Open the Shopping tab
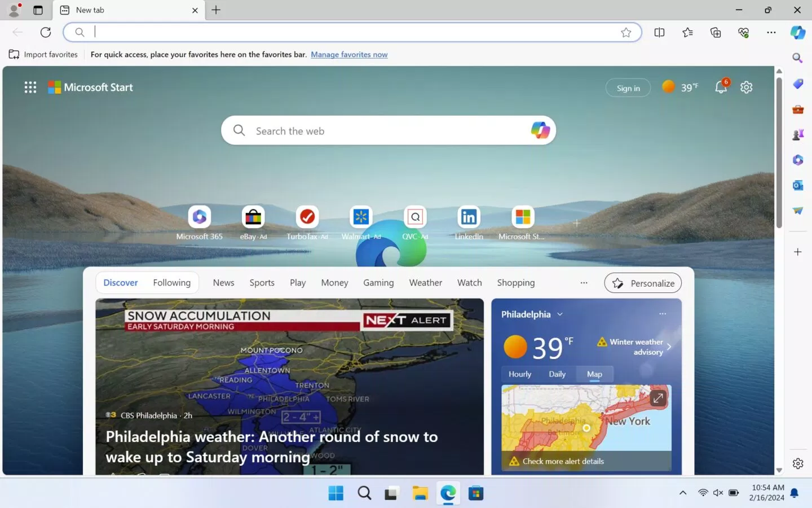This screenshot has width=812, height=508. (x=516, y=283)
